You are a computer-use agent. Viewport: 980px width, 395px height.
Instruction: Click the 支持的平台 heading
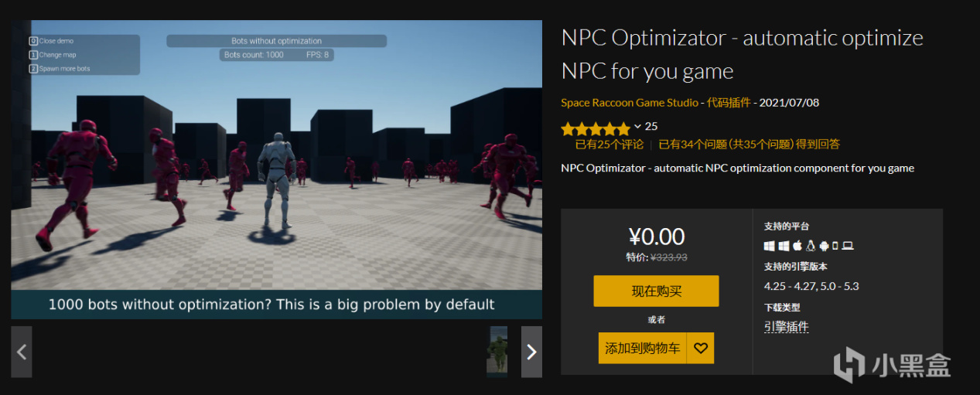pos(786,226)
